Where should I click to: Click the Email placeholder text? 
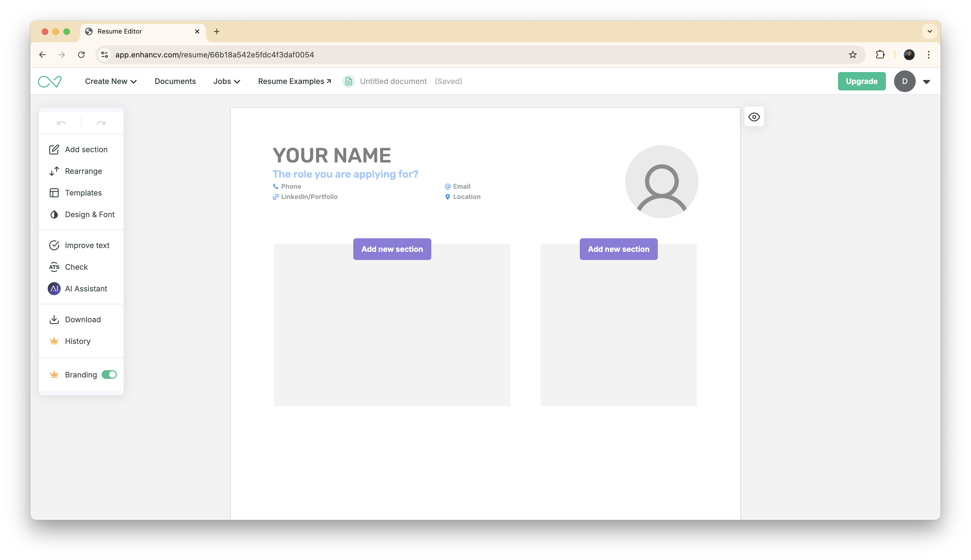(x=462, y=186)
